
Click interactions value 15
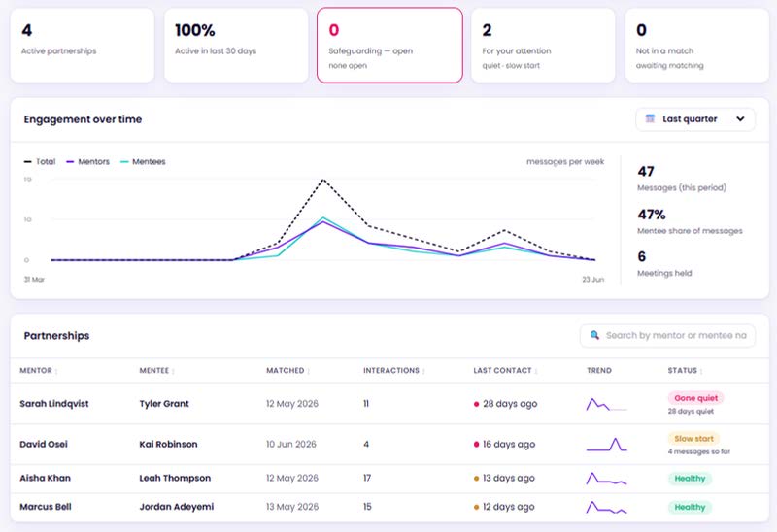point(367,507)
